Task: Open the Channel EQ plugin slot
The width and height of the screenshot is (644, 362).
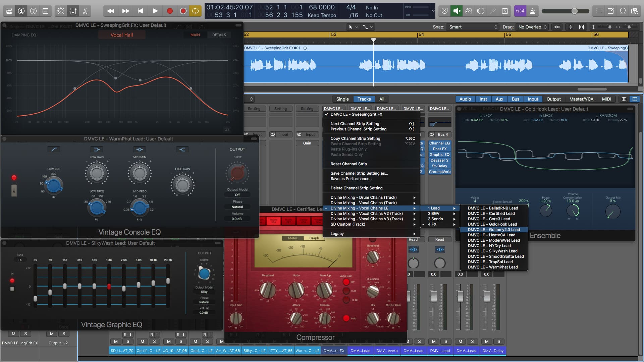Action: 439,143
